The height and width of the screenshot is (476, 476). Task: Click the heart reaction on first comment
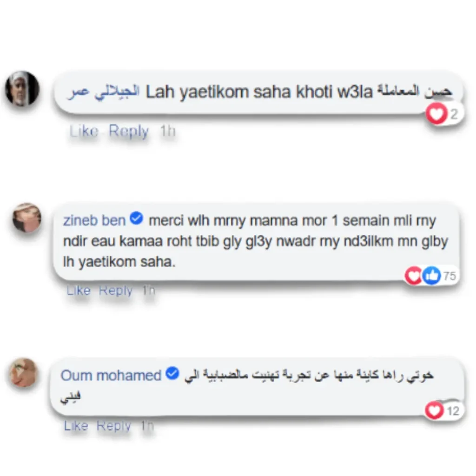tap(436, 114)
